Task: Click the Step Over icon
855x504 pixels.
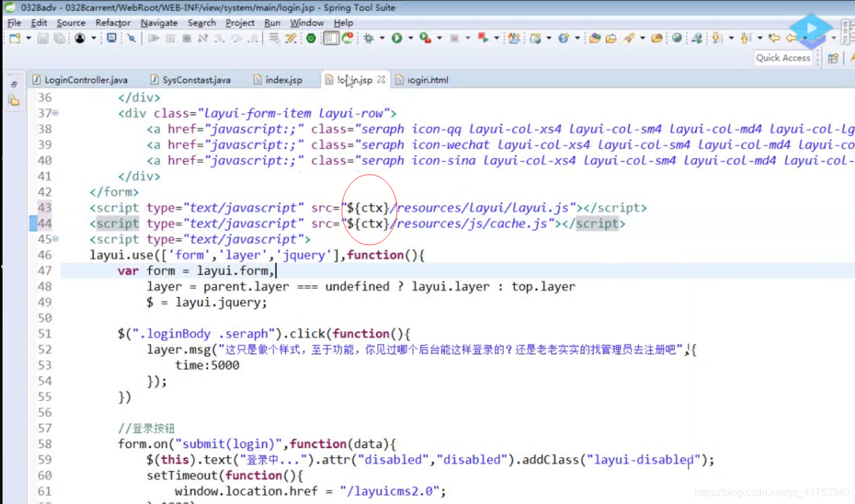Action: click(236, 38)
